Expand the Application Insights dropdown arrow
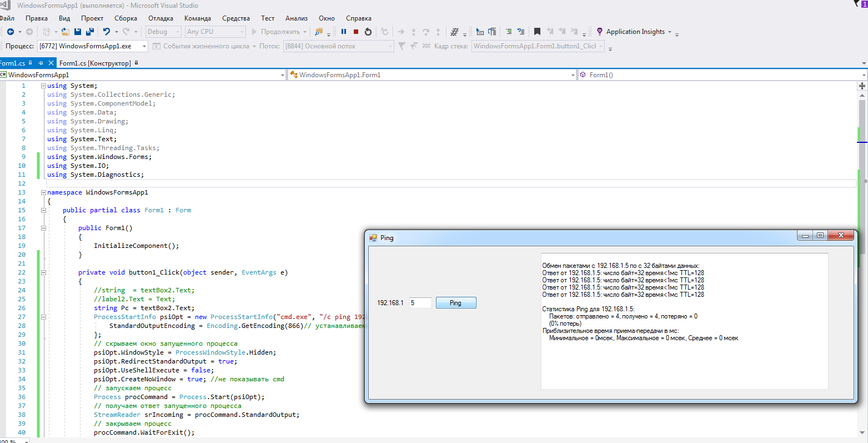 (x=670, y=32)
